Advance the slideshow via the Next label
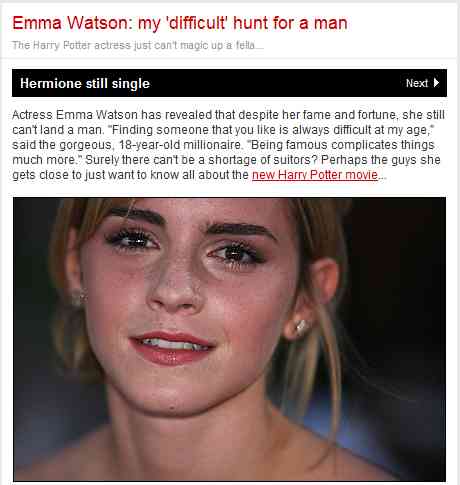460x485 pixels. 417,83
